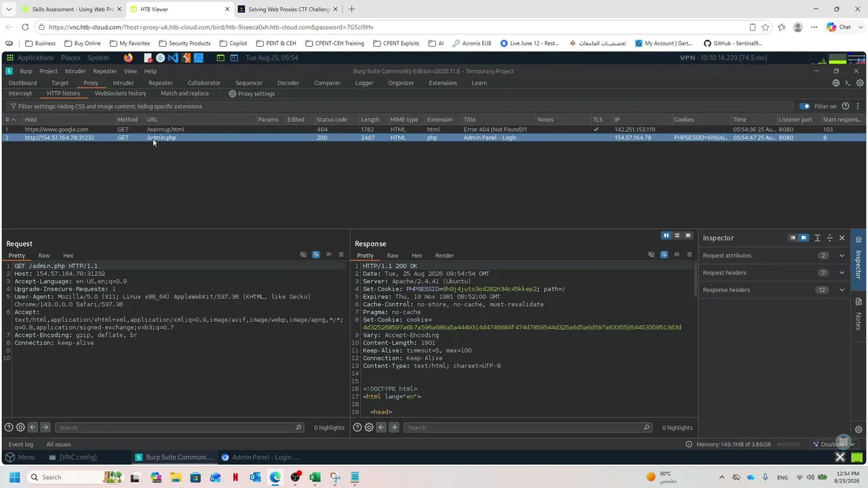Open the Inspector side tab icon
The image size is (868, 488).
(859, 239)
